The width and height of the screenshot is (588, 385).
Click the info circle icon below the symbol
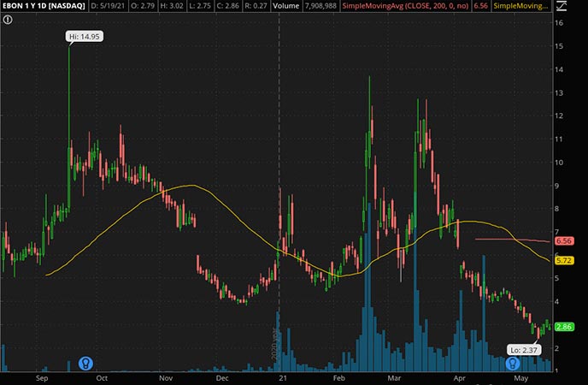tap(7, 21)
